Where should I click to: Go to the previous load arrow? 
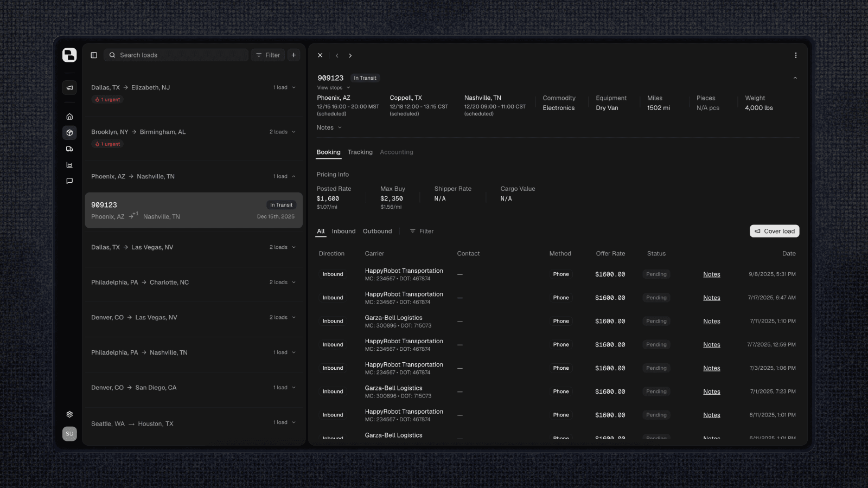coord(337,55)
